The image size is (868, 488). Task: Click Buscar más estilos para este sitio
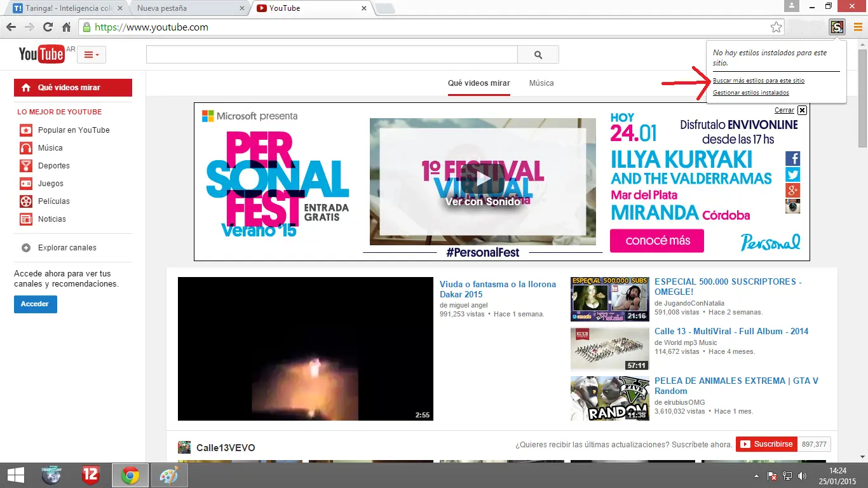click(x=759, y=81)
